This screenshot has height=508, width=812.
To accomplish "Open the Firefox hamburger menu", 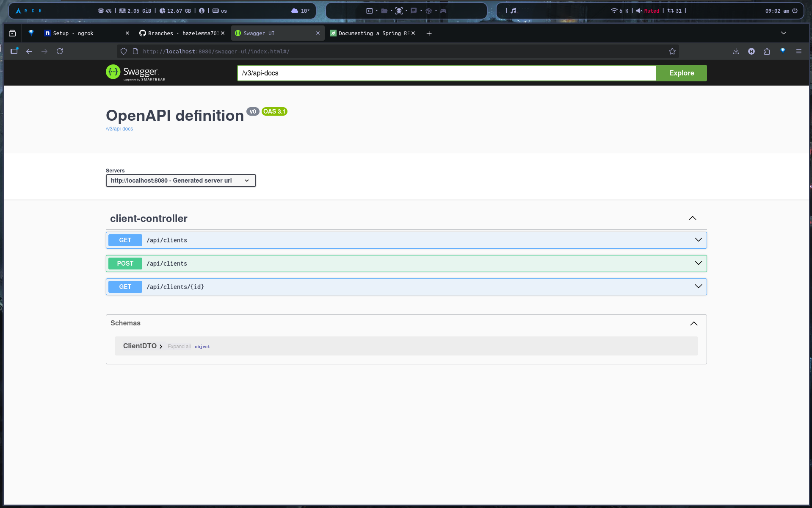I will 798,51.
